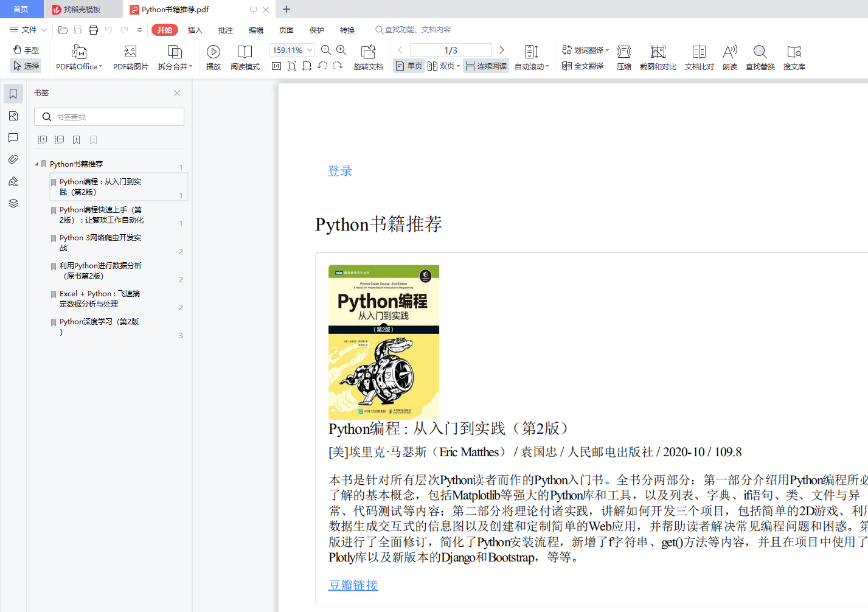
Task: Open a new tab with plus button
Action: (286, 9)
